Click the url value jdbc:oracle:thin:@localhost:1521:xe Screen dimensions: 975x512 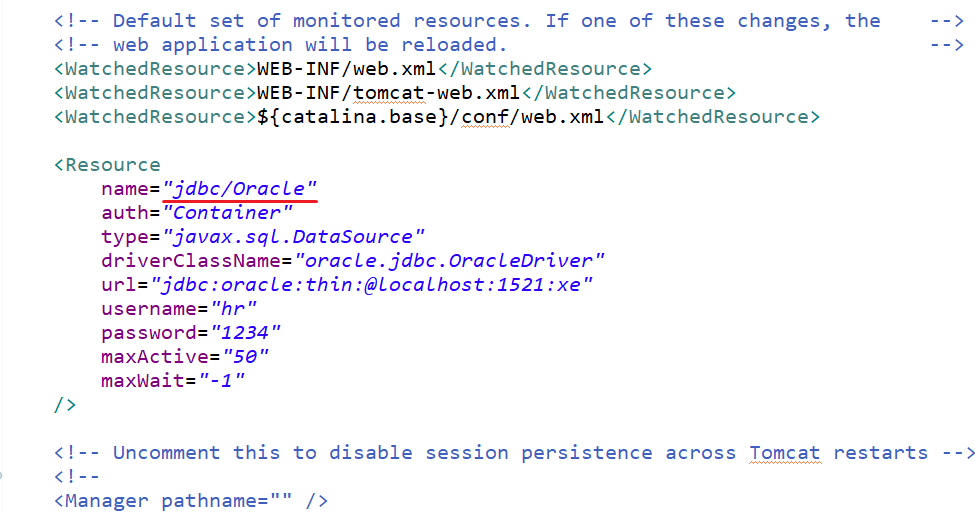371,284
